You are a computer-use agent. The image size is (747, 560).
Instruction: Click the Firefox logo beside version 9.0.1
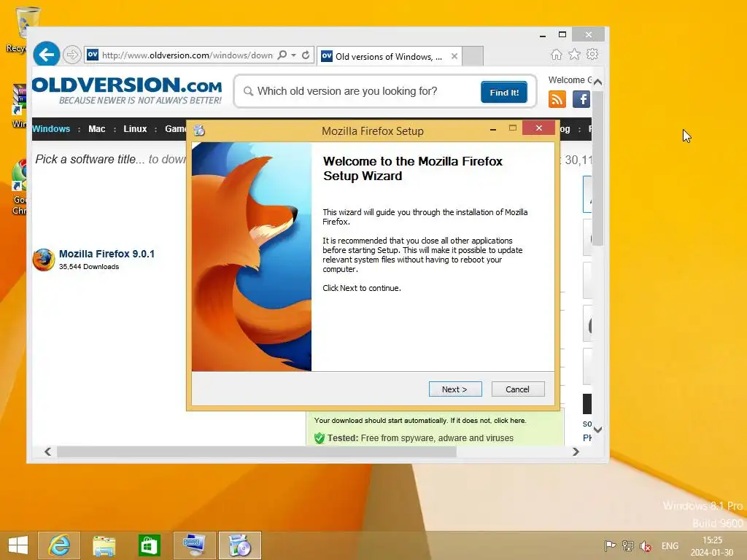pyautogui.click(x=43, y=260)
